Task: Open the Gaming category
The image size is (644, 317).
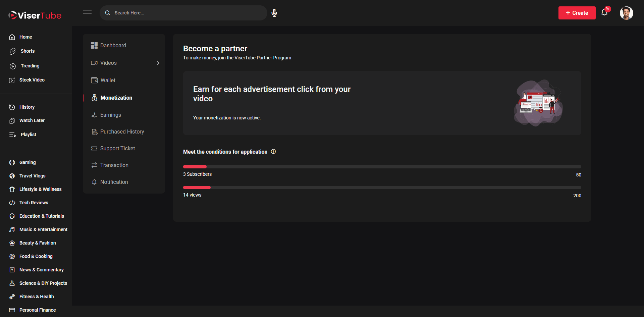Action: (x=28, y=162)
